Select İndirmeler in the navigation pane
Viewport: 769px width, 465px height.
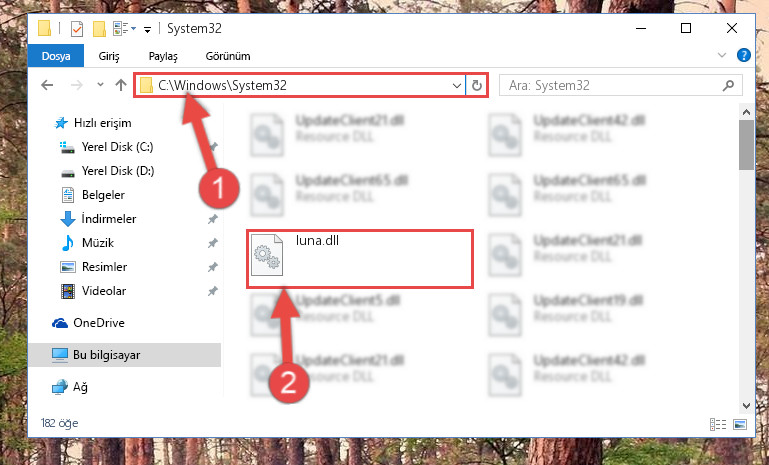[108, 219]
